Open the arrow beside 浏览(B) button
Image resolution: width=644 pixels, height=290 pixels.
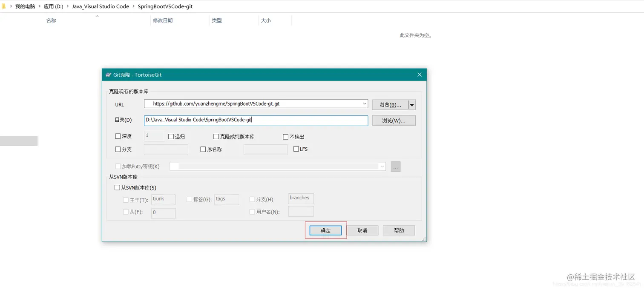tap(412, 105)
